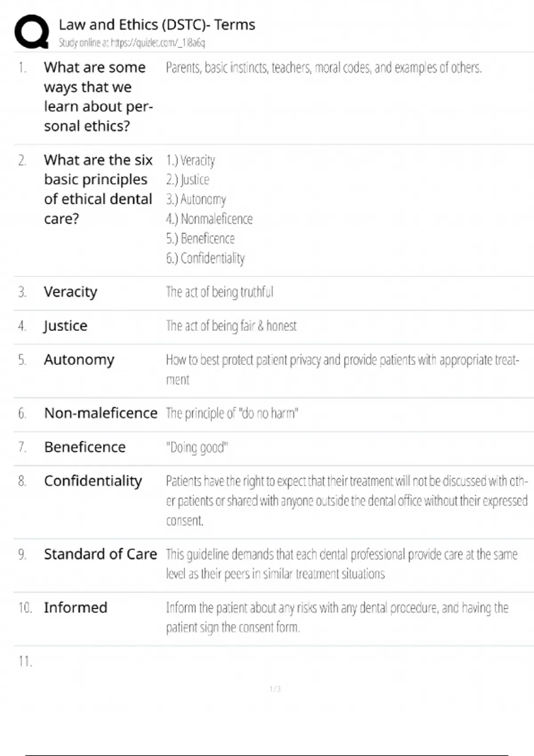This screenshot has width=534, height=756.
Task: Click the Autonomy term heading
Action: pyautogui.click(x=79, y=359)
